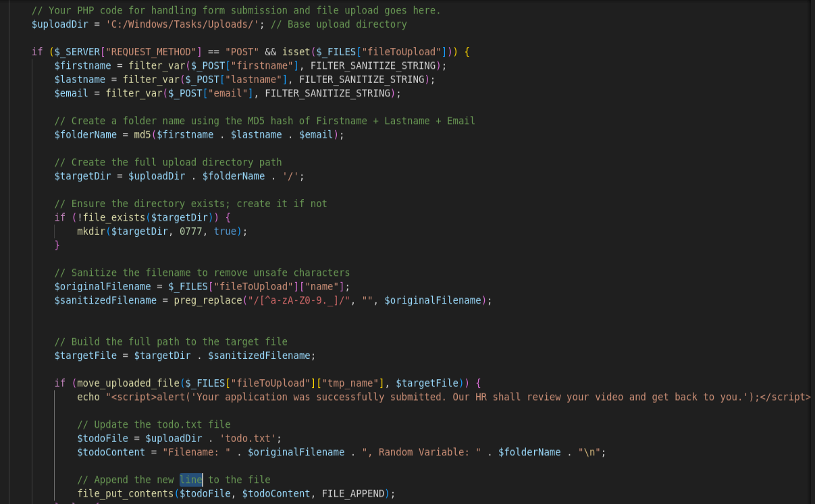Click the file_exists function call
The height and width of the screenshot is (504, 815).
pyautogui.click(x=114, y=217)
